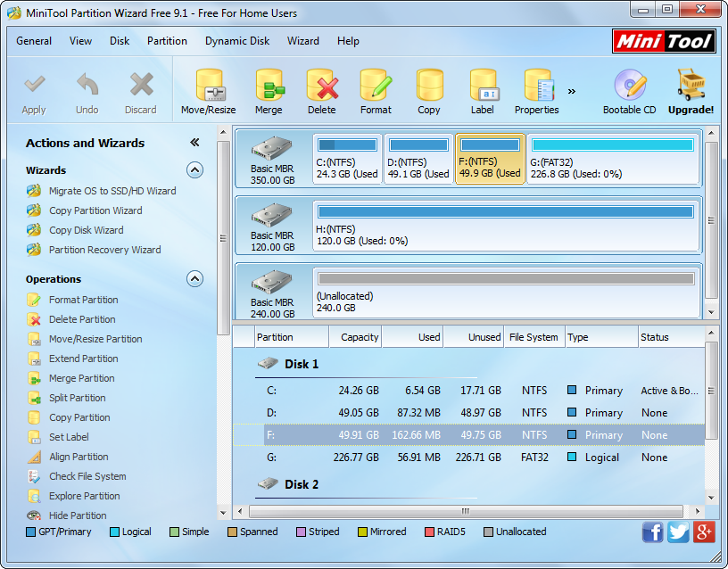Choose Extend Partition operation
The width and height of the screenshot is (728, 569).
84,359
